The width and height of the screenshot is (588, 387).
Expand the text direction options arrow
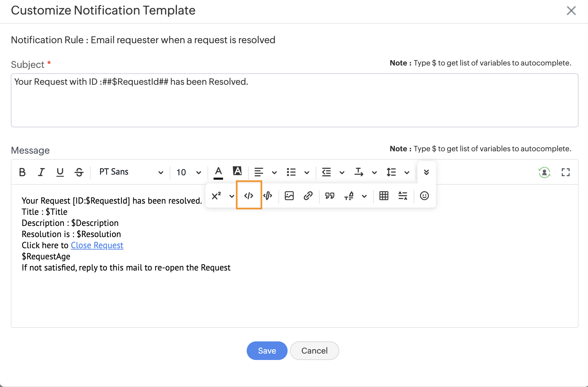[x=374, y=173]
